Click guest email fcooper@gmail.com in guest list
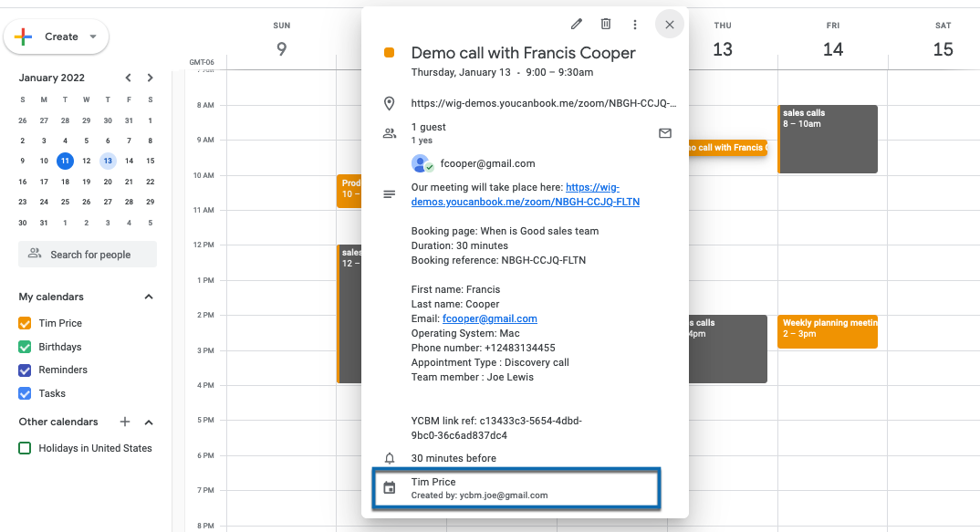 tap(487, 163)
